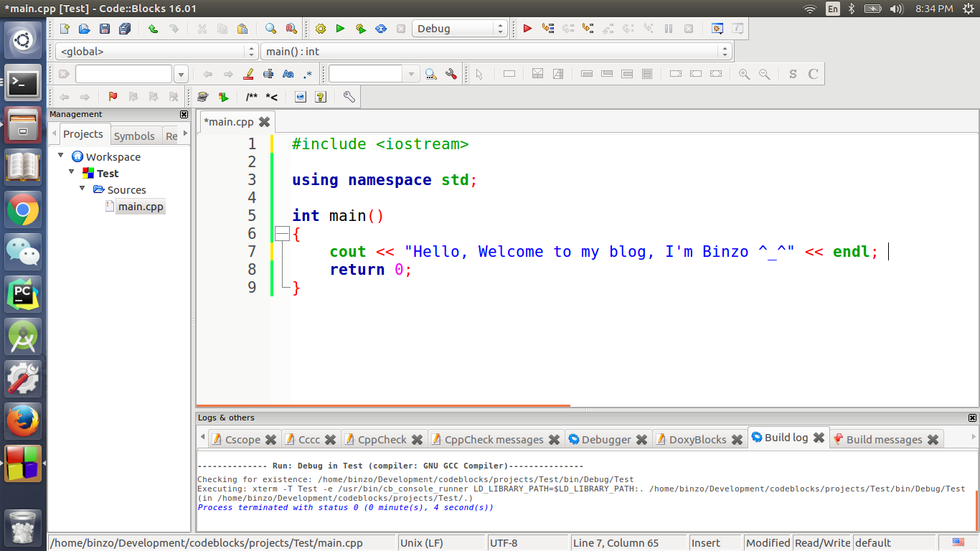
Task: Close the main.cpp editor tab
Action: click(x=264, y=122)
